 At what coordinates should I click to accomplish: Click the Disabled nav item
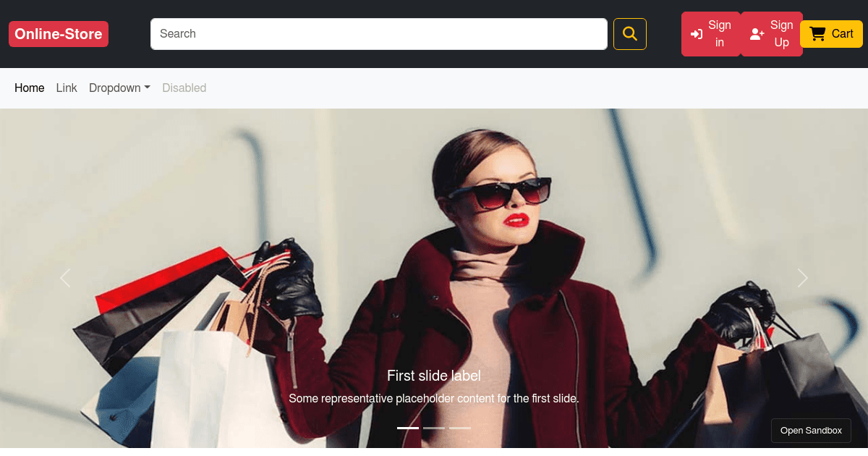coord(184,88)
